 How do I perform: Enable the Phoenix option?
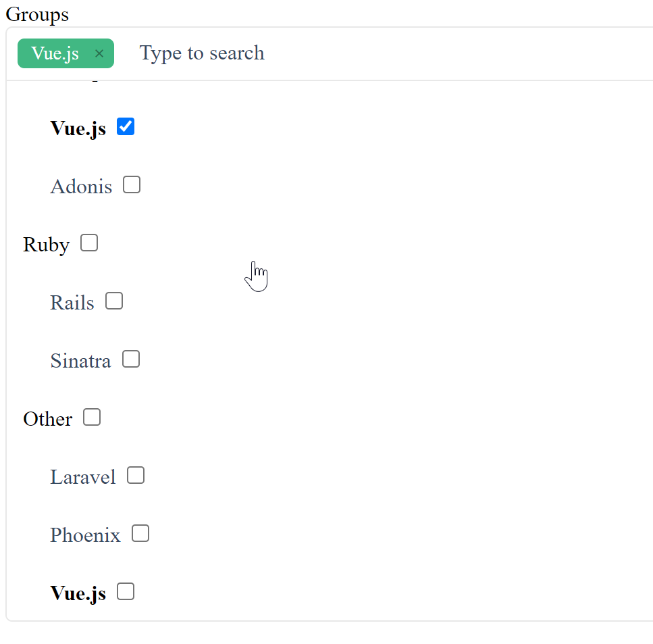point(140,532)
